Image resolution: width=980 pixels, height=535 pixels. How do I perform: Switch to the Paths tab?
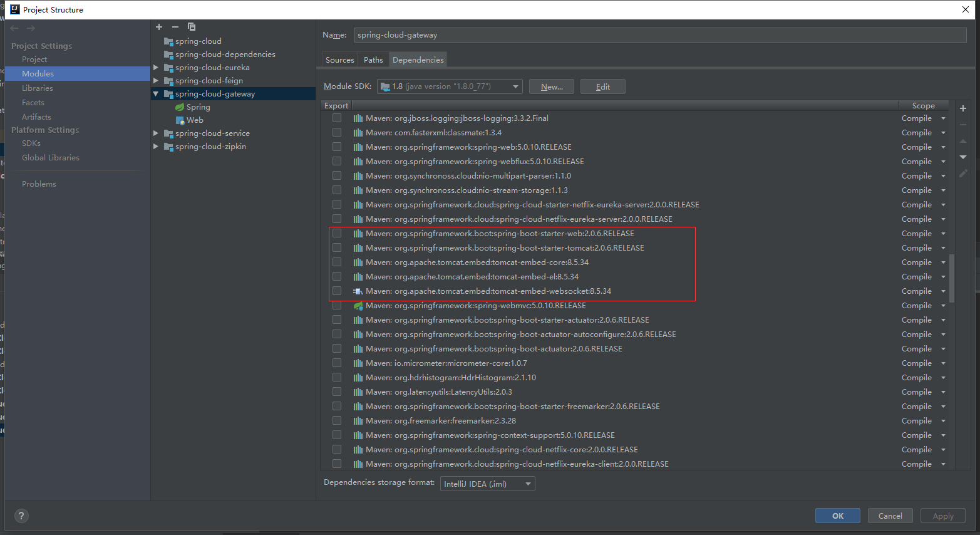click(373, 60)
